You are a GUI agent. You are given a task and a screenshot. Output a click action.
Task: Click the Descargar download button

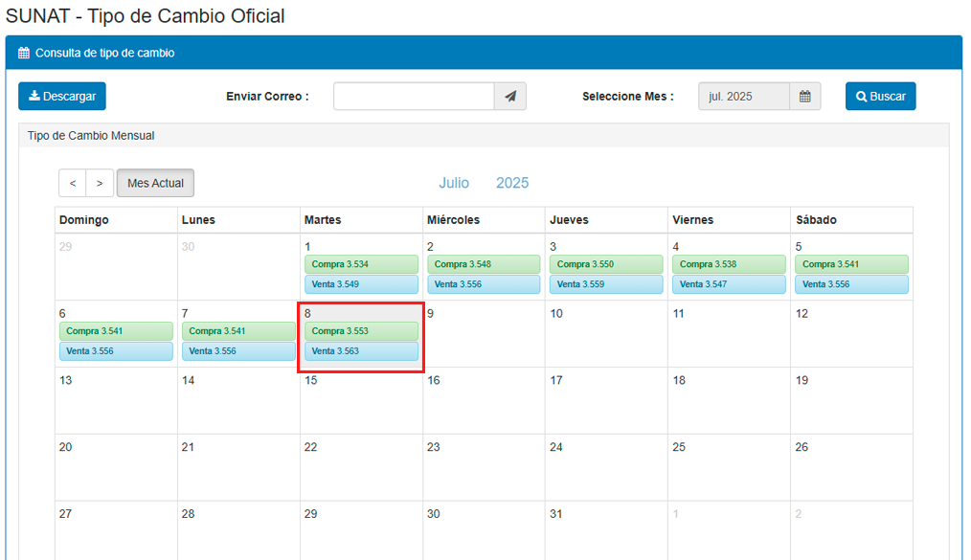pyautogui.click(x=62, y=97)
